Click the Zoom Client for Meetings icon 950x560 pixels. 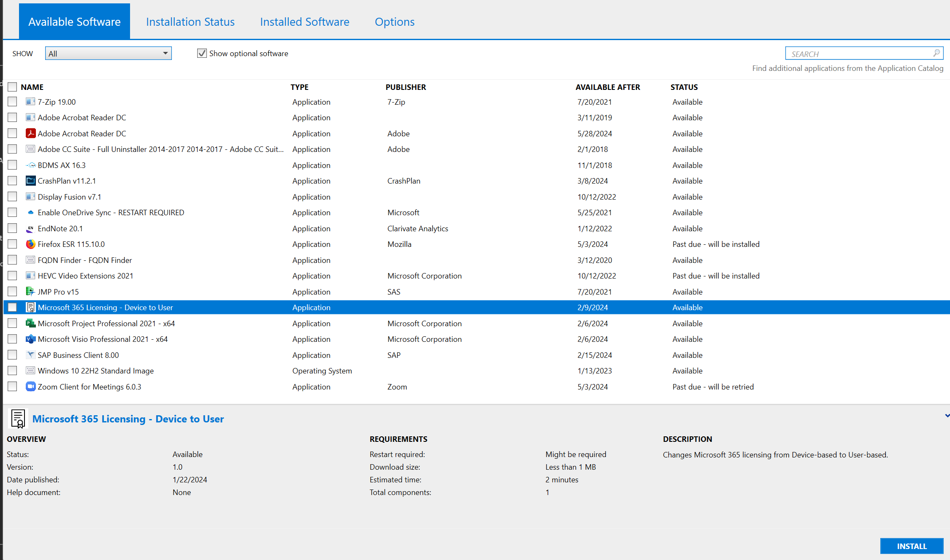30,387
